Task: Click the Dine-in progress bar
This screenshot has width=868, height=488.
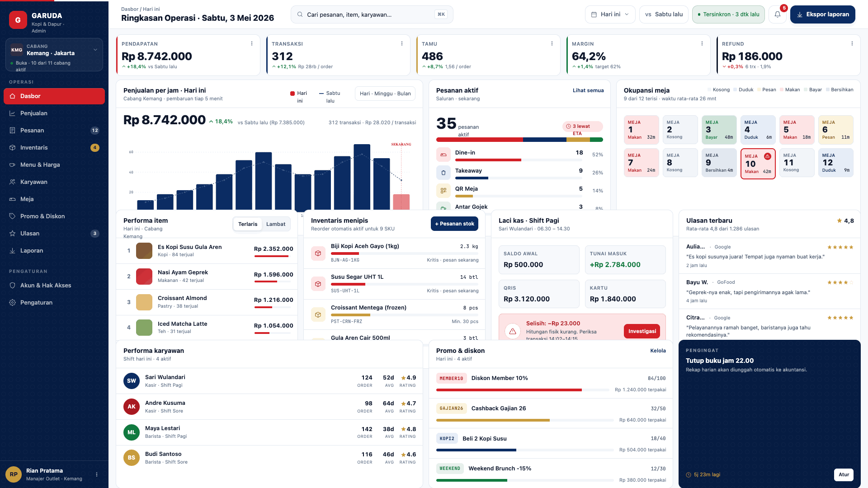Action: tap(519, 160)
